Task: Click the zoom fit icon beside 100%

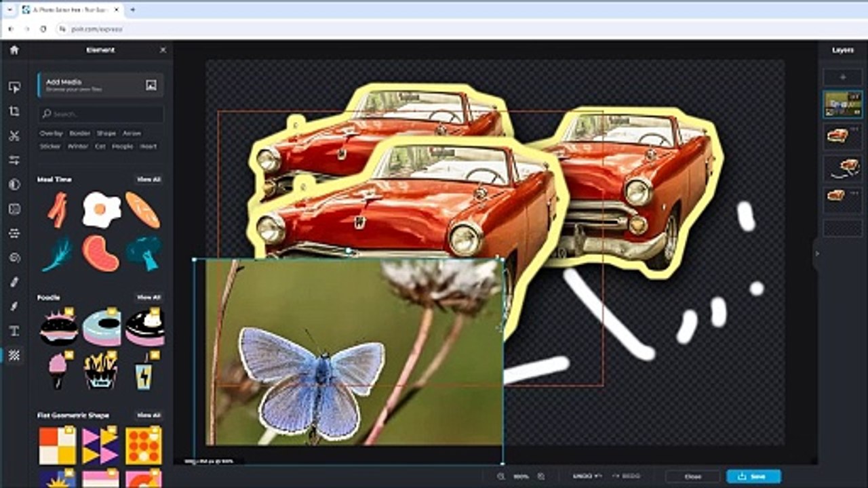Action: tap(541, 476)
